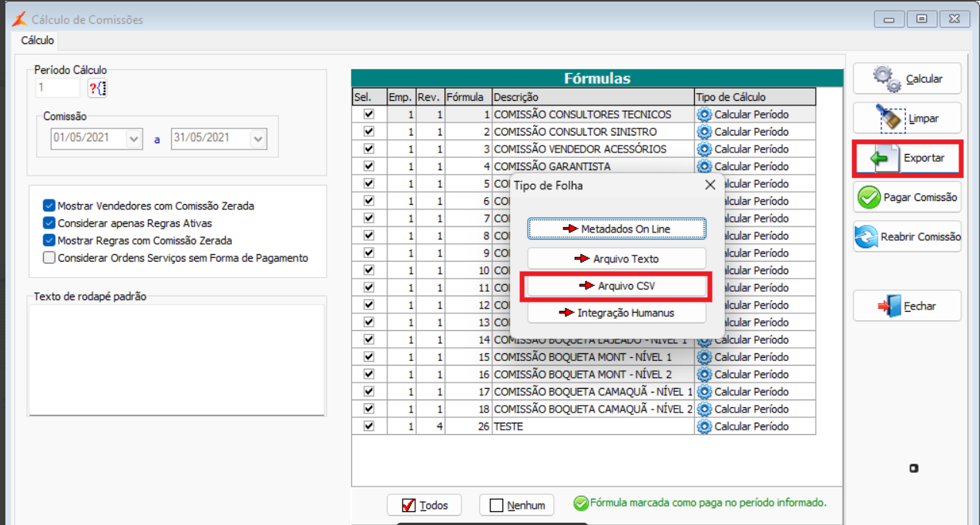Click gear icon for formula 15 row

(704, 357)
